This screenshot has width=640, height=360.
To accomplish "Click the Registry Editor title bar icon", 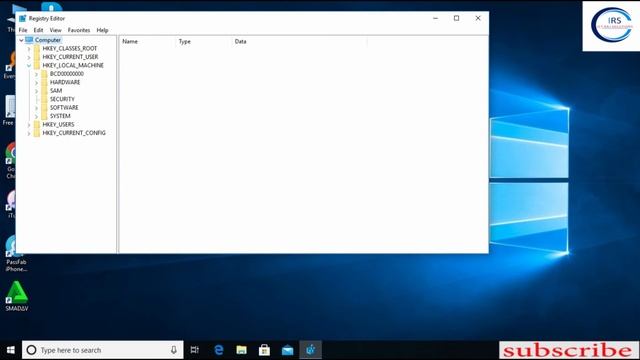I will tap(22, 18).
